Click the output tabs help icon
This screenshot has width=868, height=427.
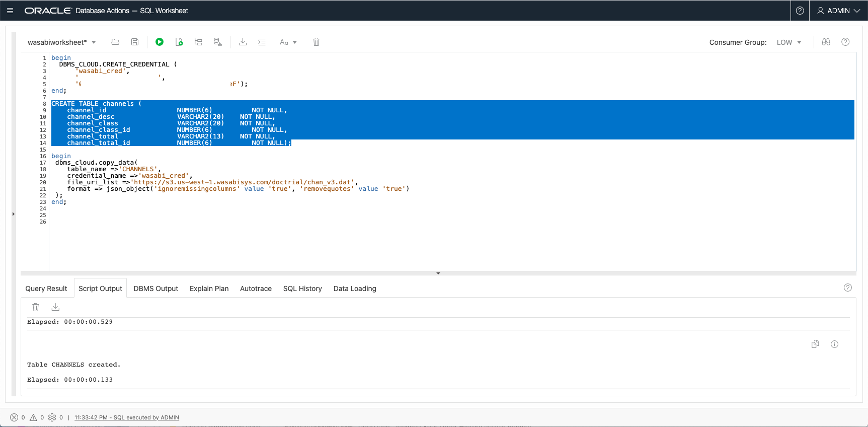click(848, 288)
